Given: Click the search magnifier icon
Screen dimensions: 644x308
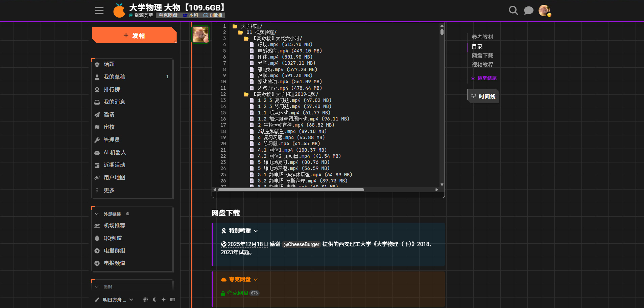Looking at the screenshot, I should point(513,10).
